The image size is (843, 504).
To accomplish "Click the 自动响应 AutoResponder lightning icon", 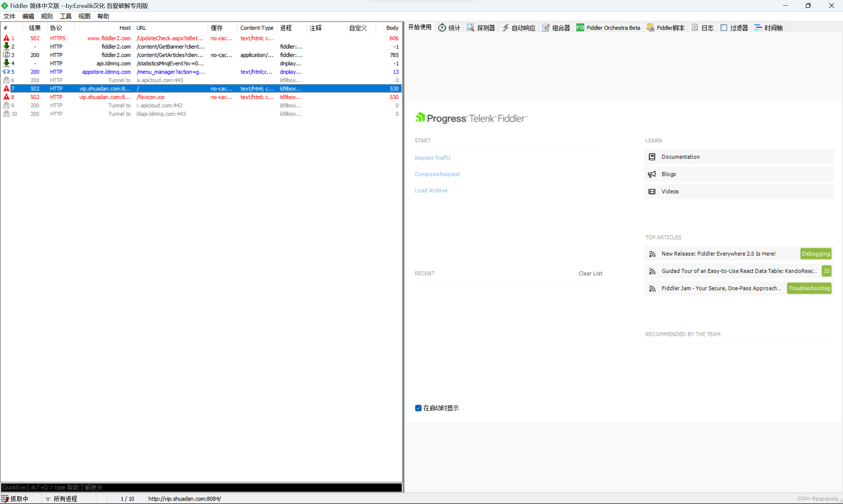I will [x=506, y=28].
